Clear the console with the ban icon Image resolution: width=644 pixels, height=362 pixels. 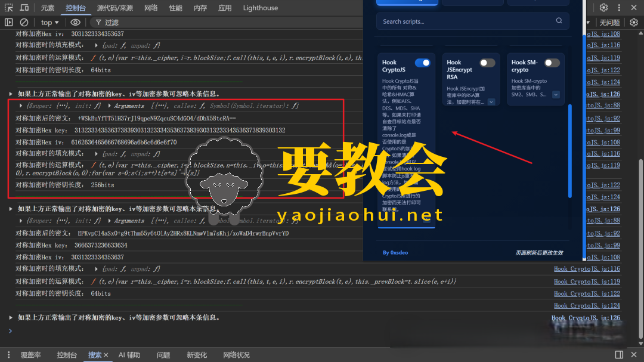[24, 22]
